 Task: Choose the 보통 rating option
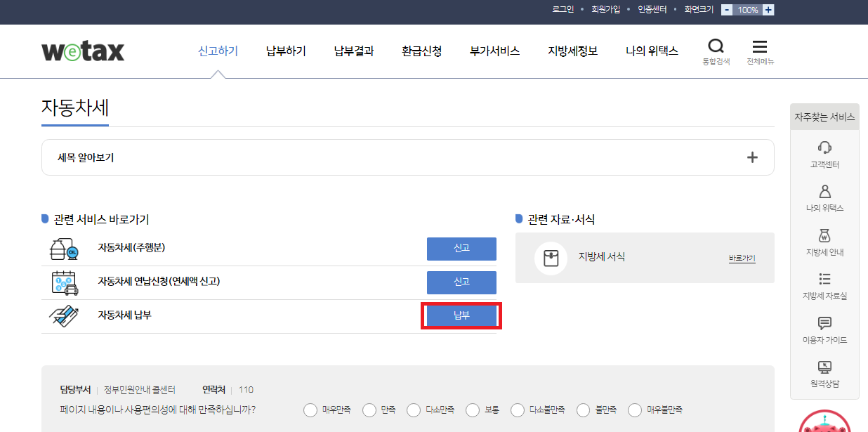click(x=472, y=410)
